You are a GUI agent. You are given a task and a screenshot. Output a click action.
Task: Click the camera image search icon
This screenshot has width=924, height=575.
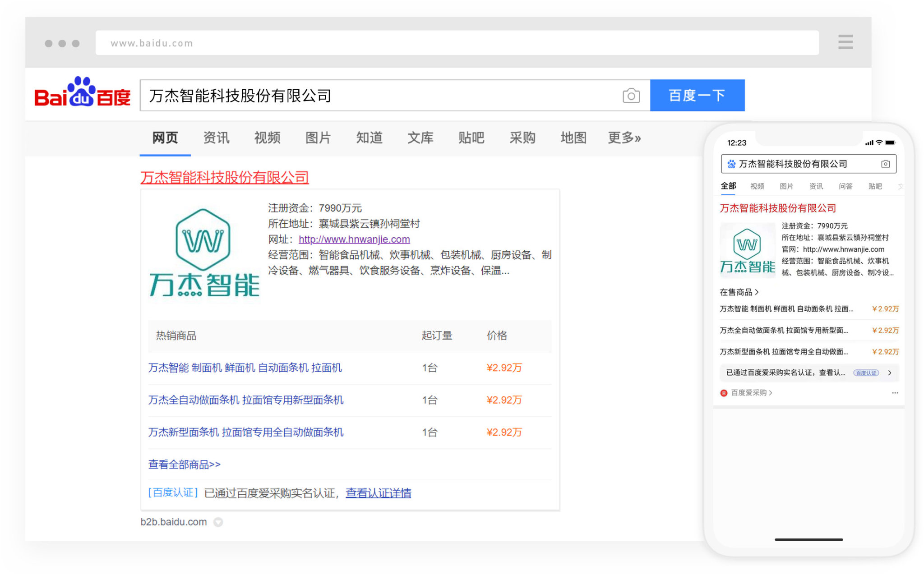pyautogui.click(x=631, y=96)
